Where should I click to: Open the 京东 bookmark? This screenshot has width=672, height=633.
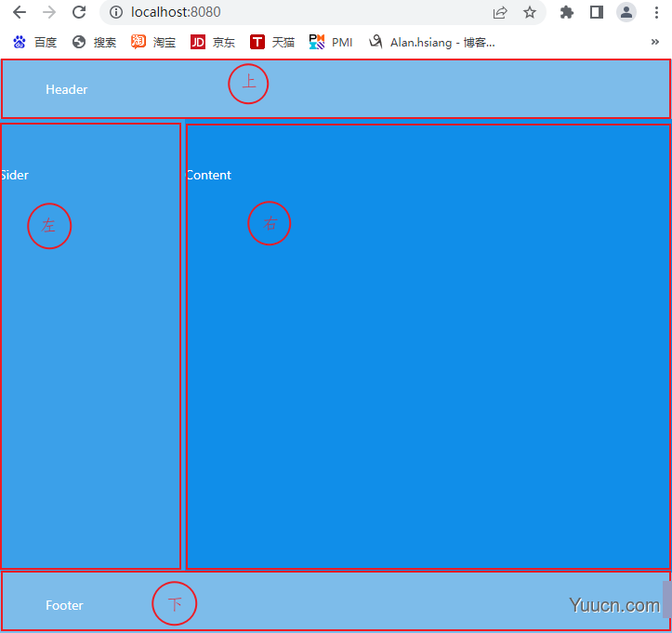213,42
